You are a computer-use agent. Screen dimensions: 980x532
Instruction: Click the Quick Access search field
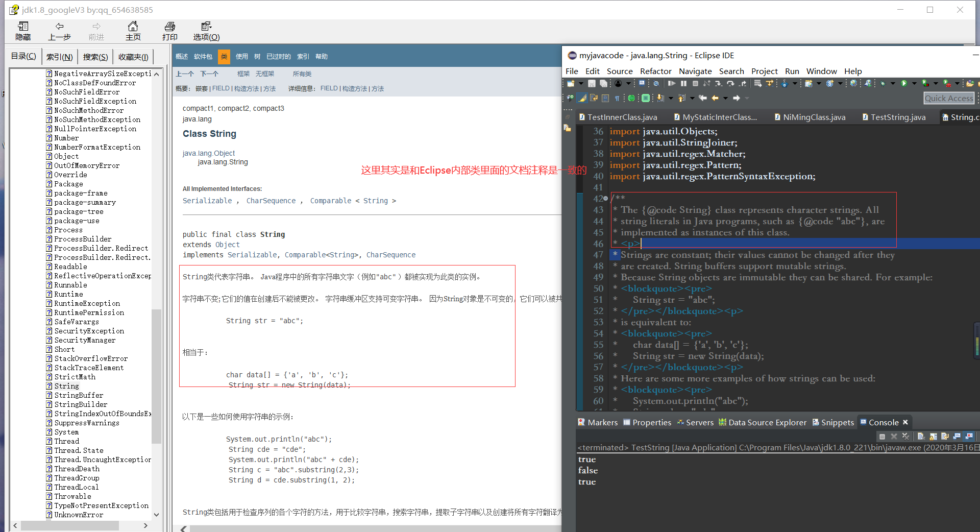point(948,98)
